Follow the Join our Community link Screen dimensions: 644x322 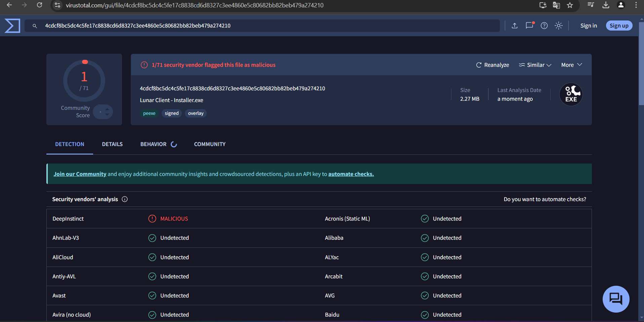[80, 174]
